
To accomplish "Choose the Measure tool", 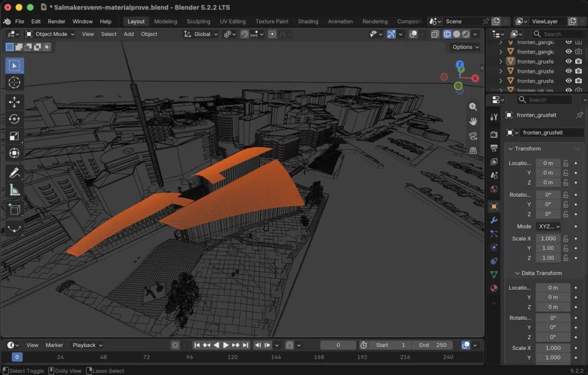I will click(x=14, y=190).
